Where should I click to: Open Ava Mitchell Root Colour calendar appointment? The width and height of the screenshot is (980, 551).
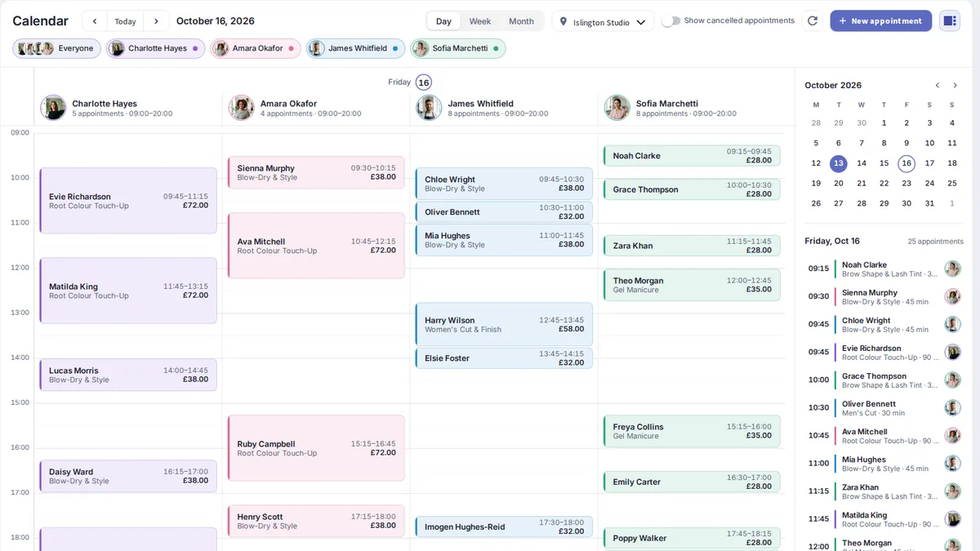316,246
